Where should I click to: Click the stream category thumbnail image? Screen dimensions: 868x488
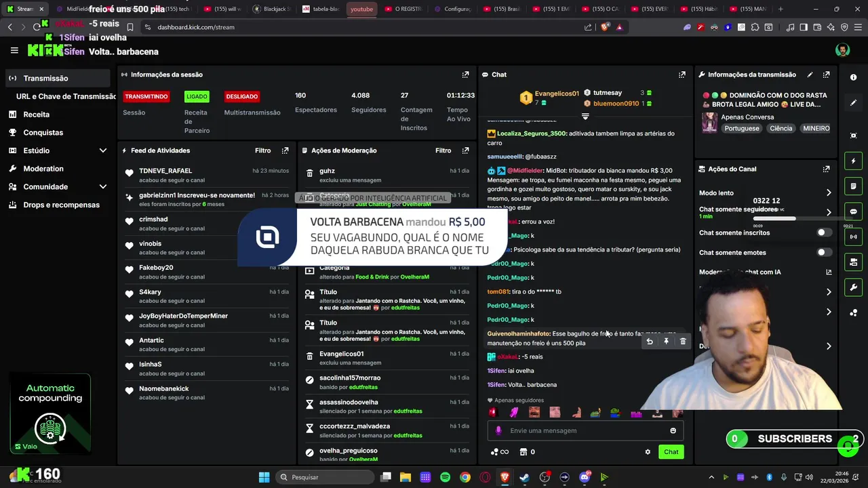click(x=709, y=123)
